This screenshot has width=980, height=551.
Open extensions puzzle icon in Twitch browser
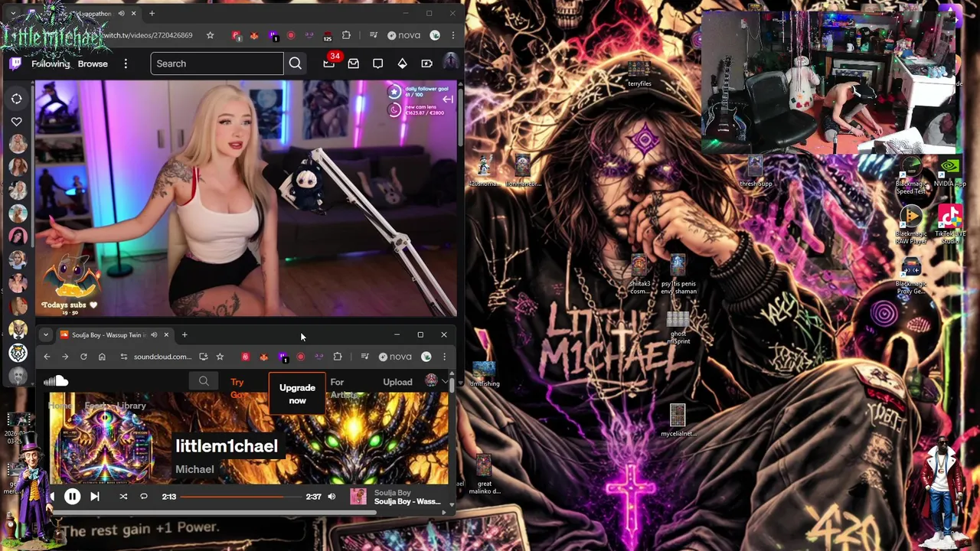click(x=346, y=35)
